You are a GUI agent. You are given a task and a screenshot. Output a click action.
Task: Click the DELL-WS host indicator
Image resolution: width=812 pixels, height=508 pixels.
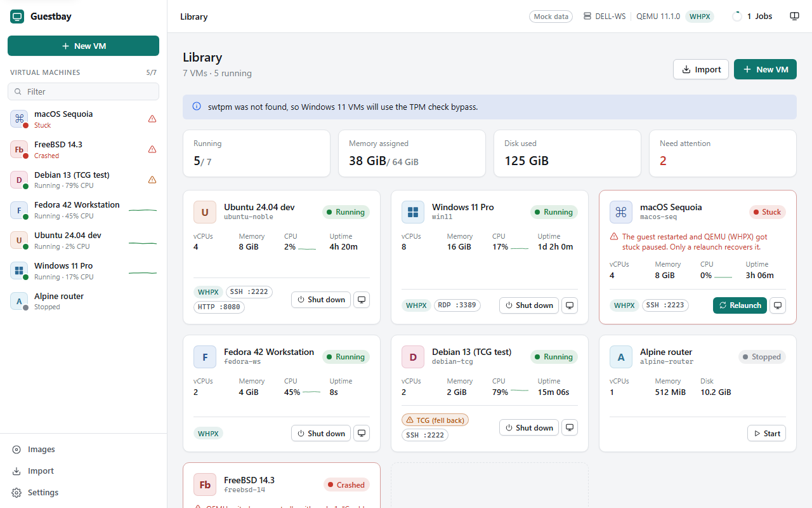tap(605, 17)
